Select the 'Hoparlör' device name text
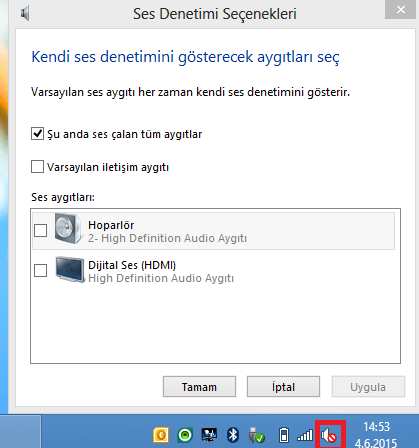 click(x=111, y=225)
